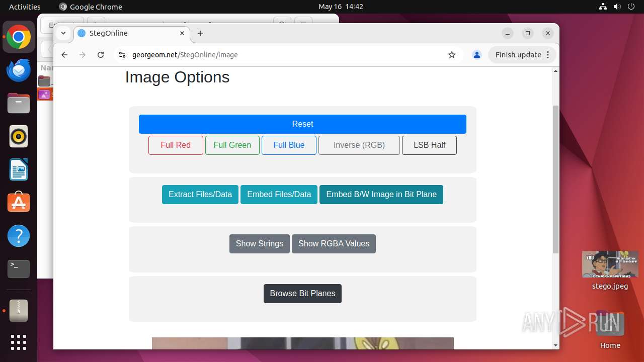
Task: Select stego.jpeg desktop file
Action: [610, 270]
